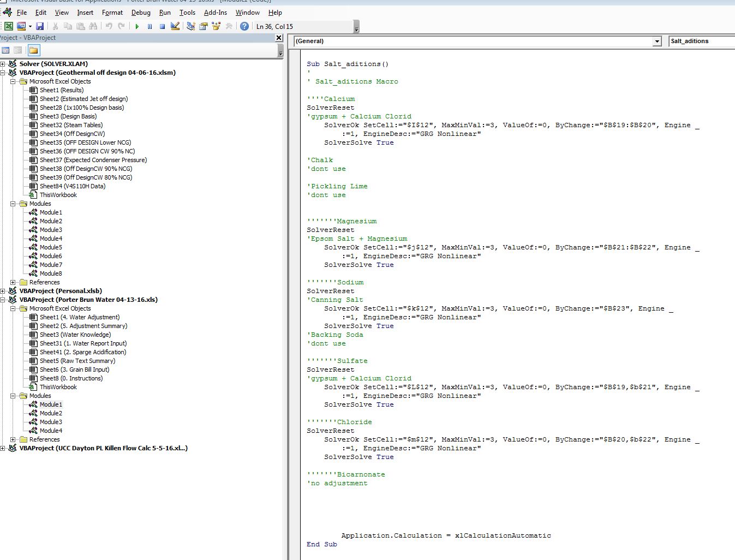Open the Edit menu

[41, 12]
